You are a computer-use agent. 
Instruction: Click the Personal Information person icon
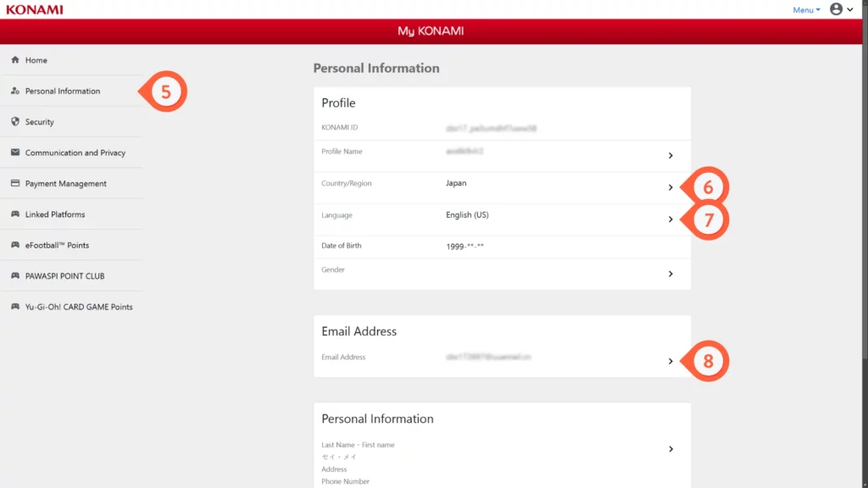pos(15,91)
